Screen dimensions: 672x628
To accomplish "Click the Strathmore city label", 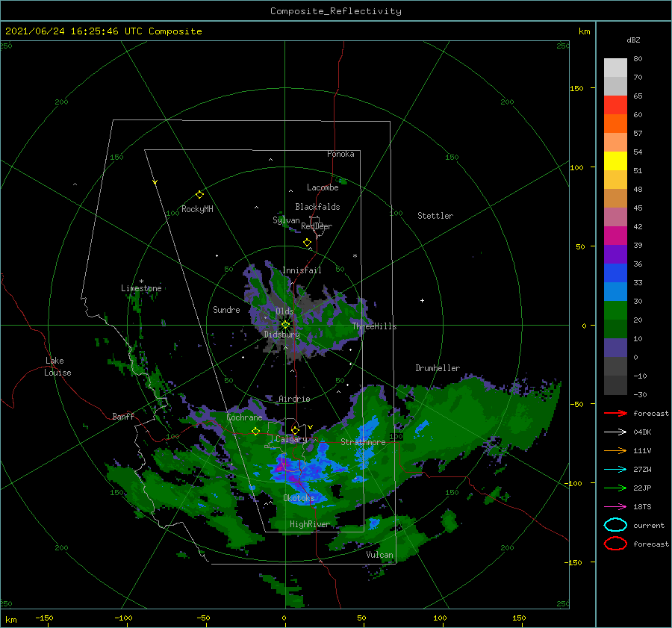I will click(363, 442).
